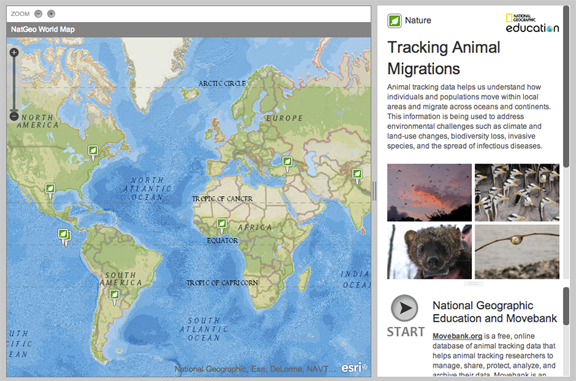Click the National Geographic Education logo
The image size is (576, 381).
pos(532,23)
